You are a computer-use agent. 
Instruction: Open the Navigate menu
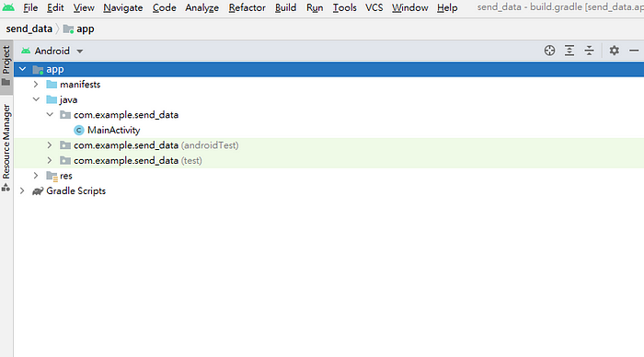(122, 7)
